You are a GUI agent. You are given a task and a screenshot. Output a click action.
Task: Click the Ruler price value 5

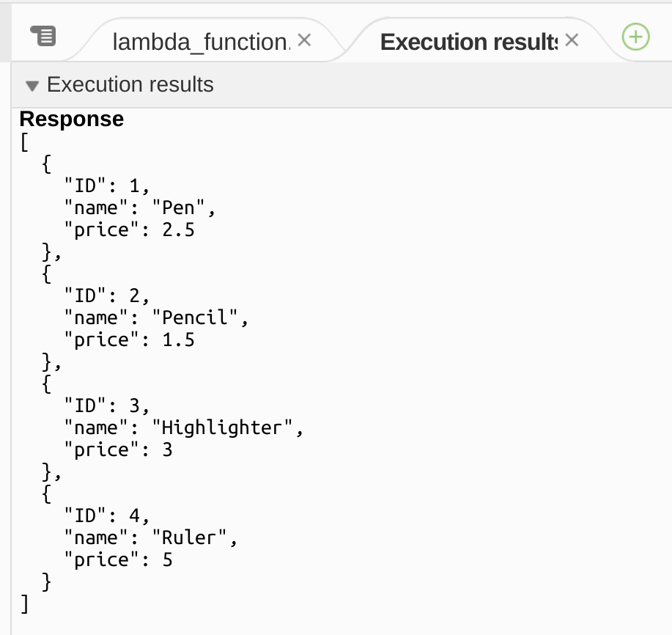(167, 559)
